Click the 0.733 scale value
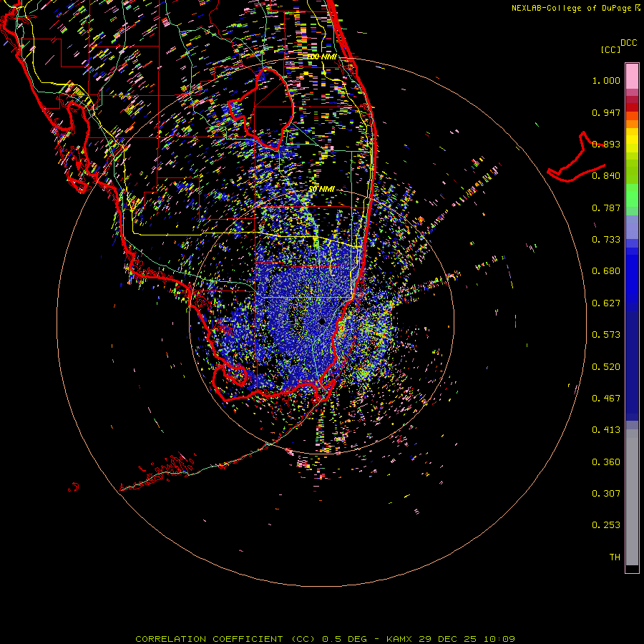 (606, 240)
